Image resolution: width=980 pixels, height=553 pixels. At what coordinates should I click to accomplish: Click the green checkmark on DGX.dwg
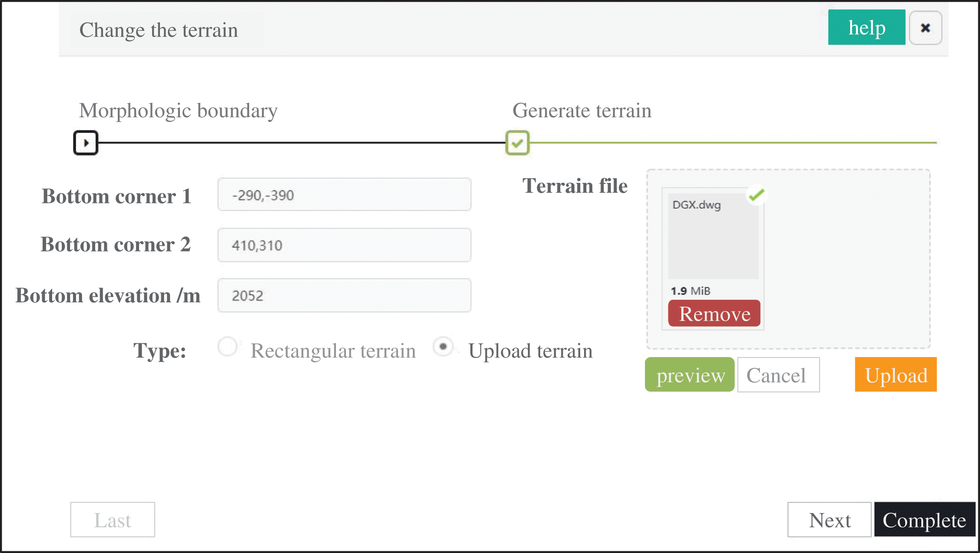[x=757, y=195]
